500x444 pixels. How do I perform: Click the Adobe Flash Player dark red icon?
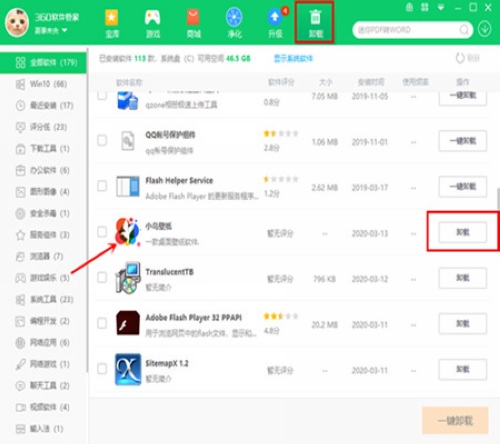(x=128, y=323)
